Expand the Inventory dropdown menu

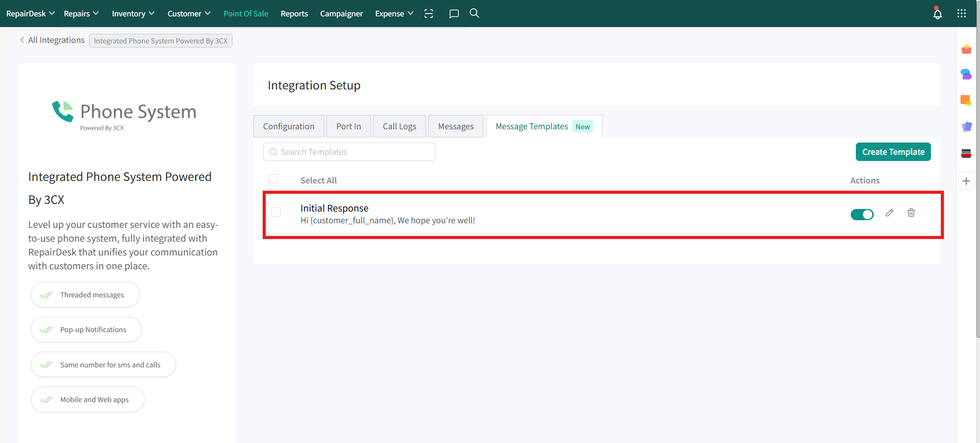(x=133, y=13)
